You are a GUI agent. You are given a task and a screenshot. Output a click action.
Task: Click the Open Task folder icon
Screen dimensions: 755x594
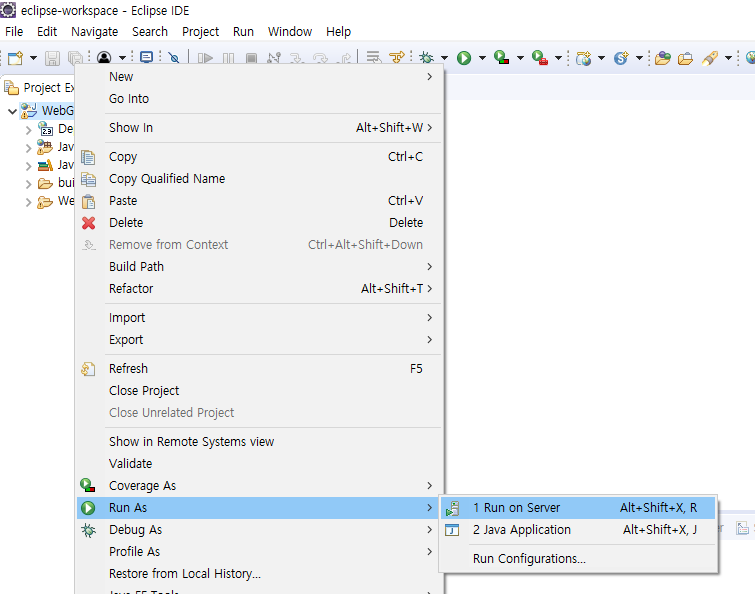click(x=685, y=58)
